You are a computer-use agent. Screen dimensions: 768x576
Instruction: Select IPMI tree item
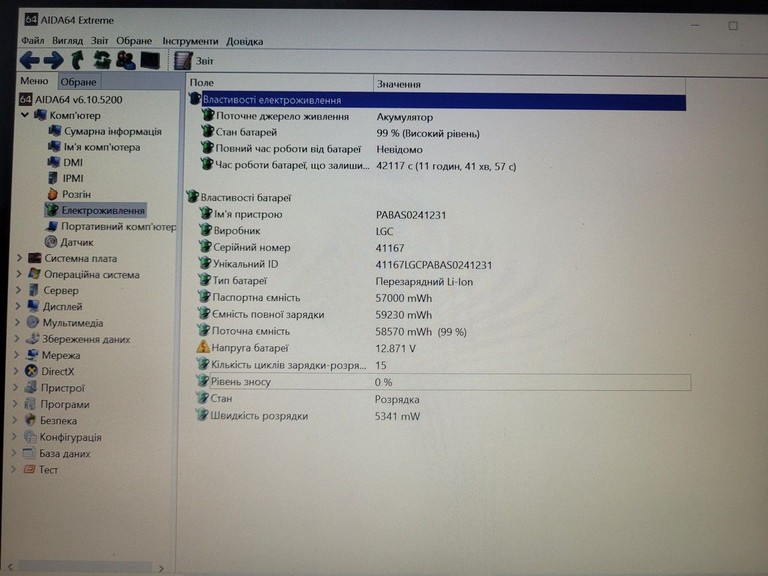click(x=66, y=178)
